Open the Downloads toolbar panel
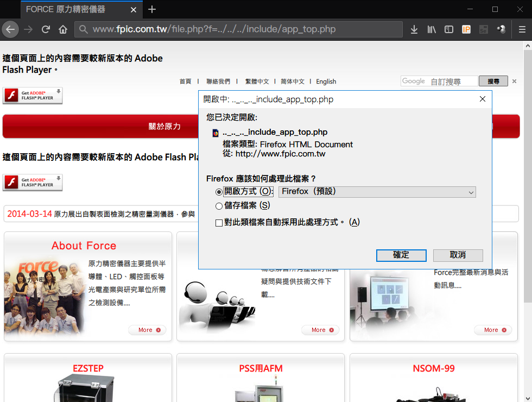Screen dimensions: 532x402 (x=414, y=29)
